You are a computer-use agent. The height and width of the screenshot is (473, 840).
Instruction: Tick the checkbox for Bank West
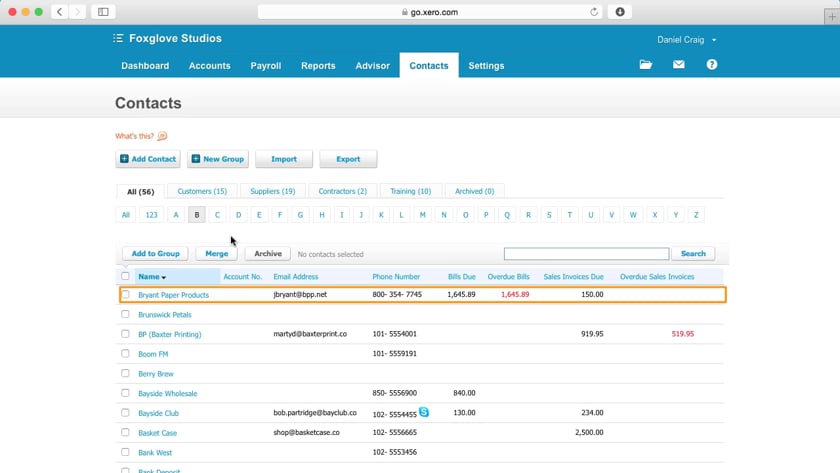(x=125, y=452)
